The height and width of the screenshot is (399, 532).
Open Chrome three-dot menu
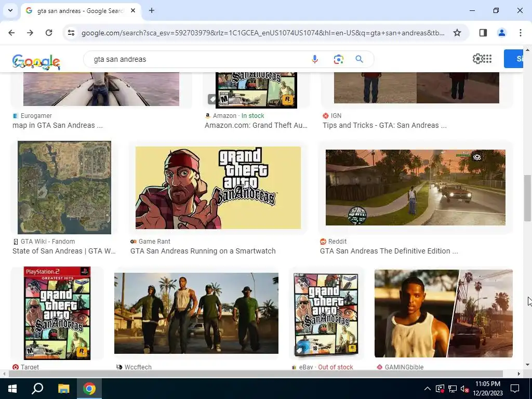520,33
